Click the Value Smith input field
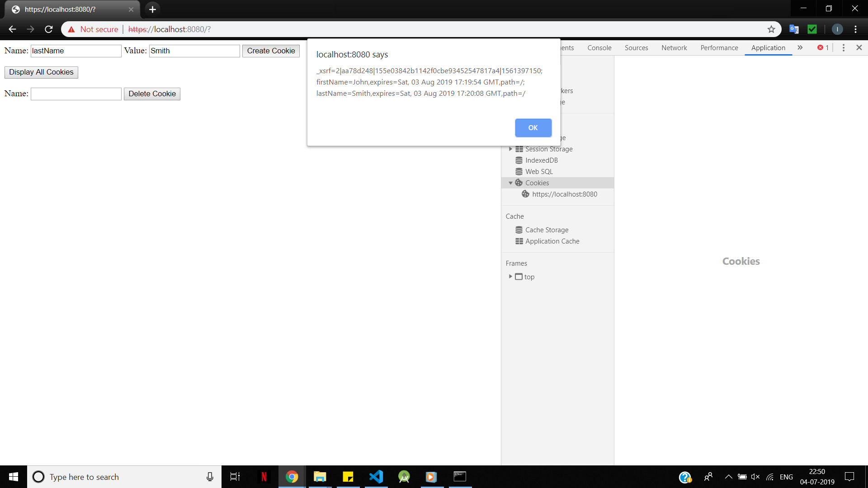Image resolution: width=868 pixels, height=488 pixels. tap(193, 51)
